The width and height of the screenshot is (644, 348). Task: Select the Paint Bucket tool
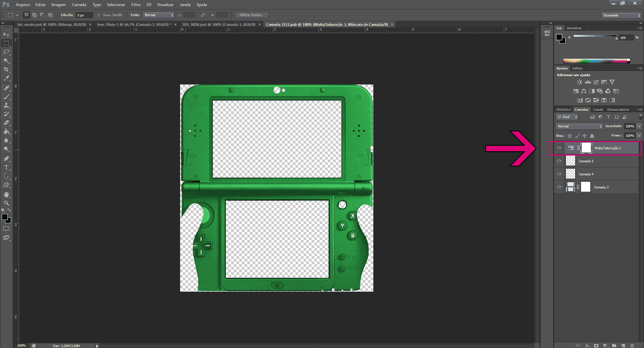[6, 131]
